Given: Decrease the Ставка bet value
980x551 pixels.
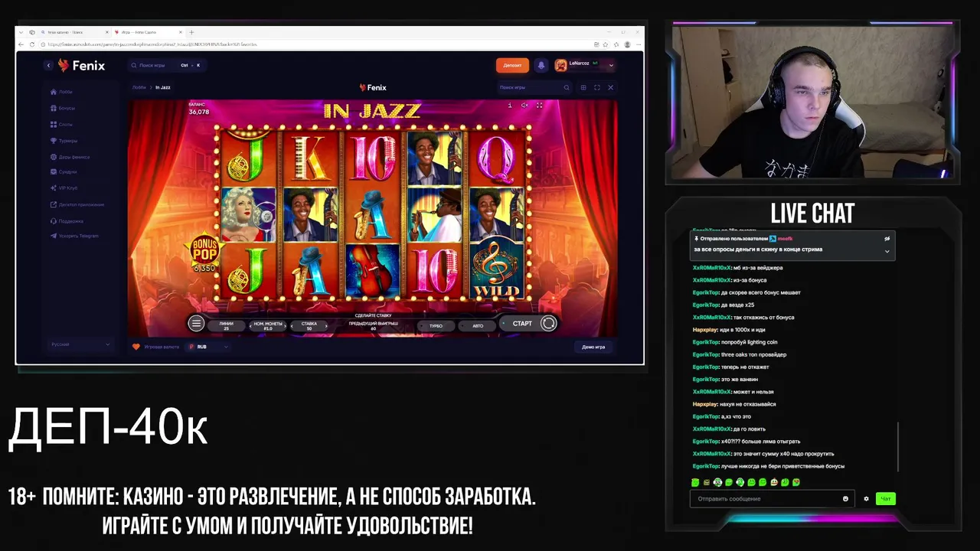Looking at the screenshot, I should coord(293,326).
